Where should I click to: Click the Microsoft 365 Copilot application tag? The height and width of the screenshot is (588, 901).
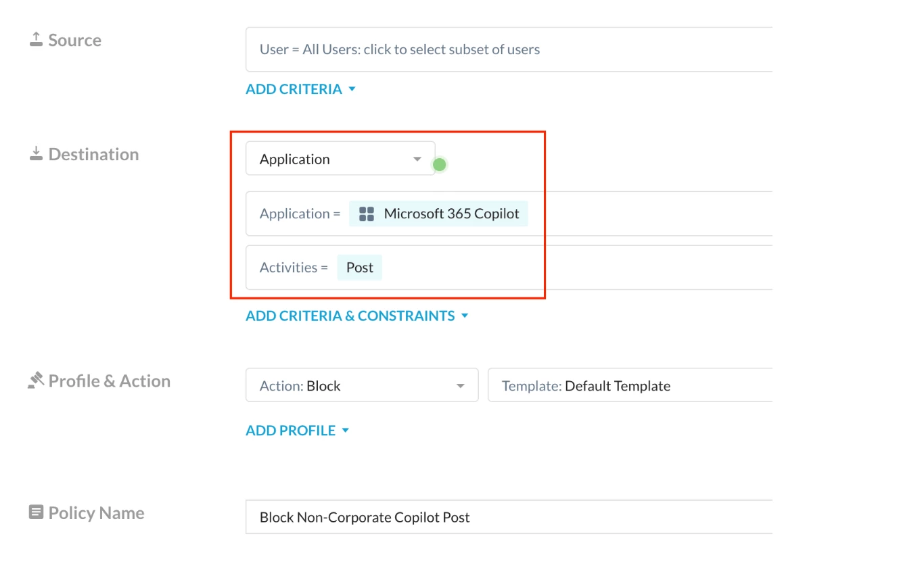438,214
